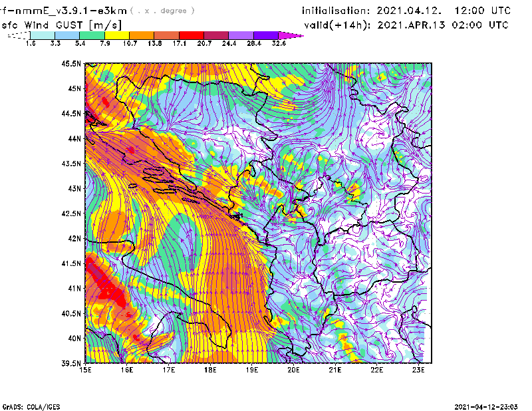Click the '40.5N' latitude label
532x411 pixels.
(71, 314)
